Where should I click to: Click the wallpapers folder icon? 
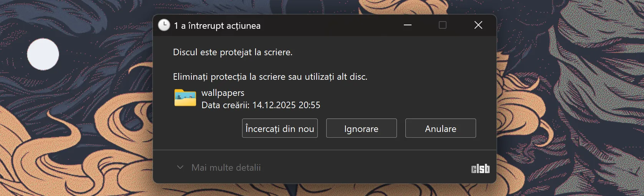pyautogui.click(x=185, y=98)
